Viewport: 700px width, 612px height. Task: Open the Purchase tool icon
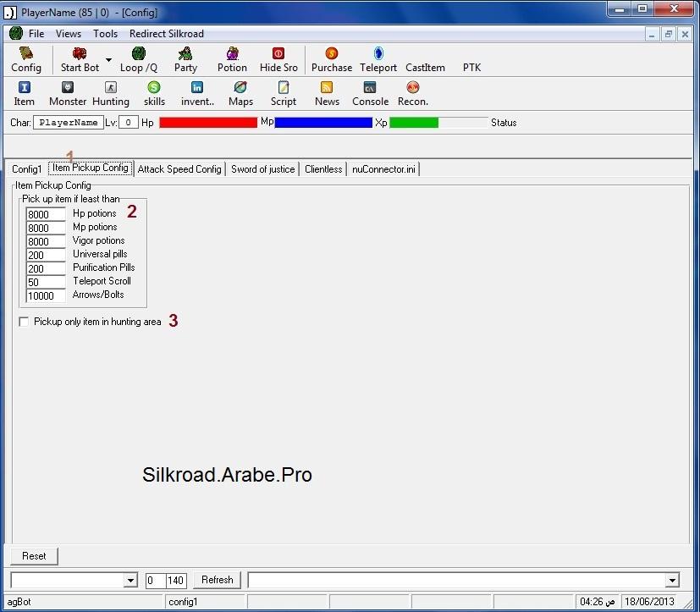pyautogui.click(x=332, y=60)
